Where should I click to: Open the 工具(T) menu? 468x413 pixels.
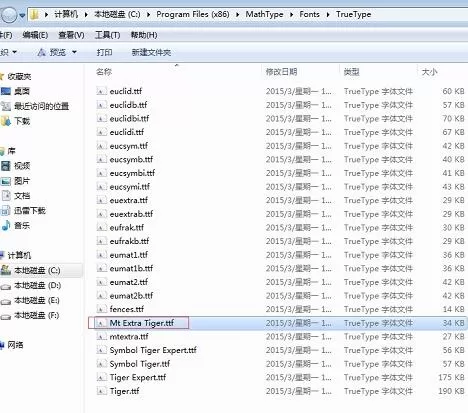(x=107, y=35)
